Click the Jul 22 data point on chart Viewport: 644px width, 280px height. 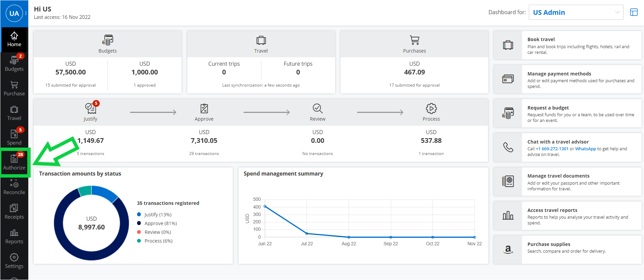pyautogui.click(x=307, y=234)
